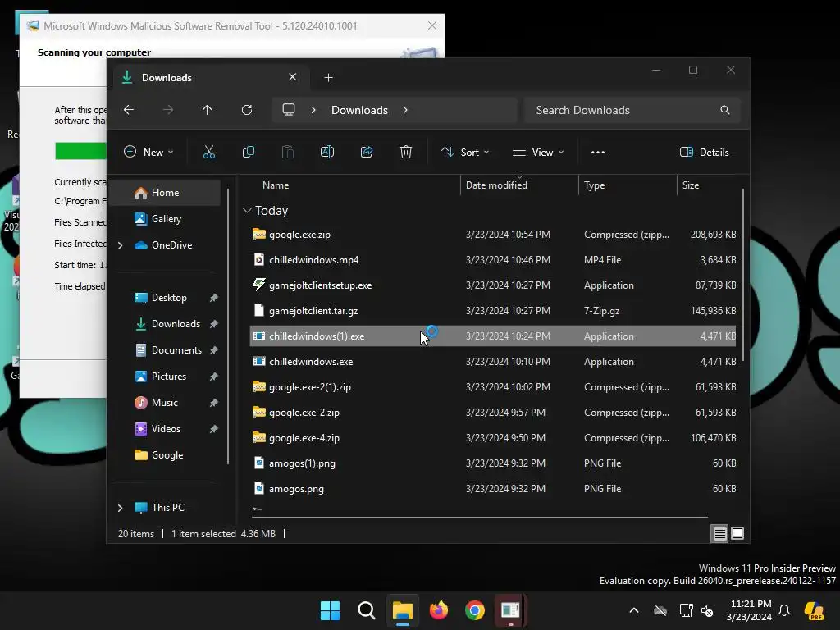Screen dimensions: 840x630
Task: Click the horizontal scrollbar under file list
Action: tap(479, 518)
